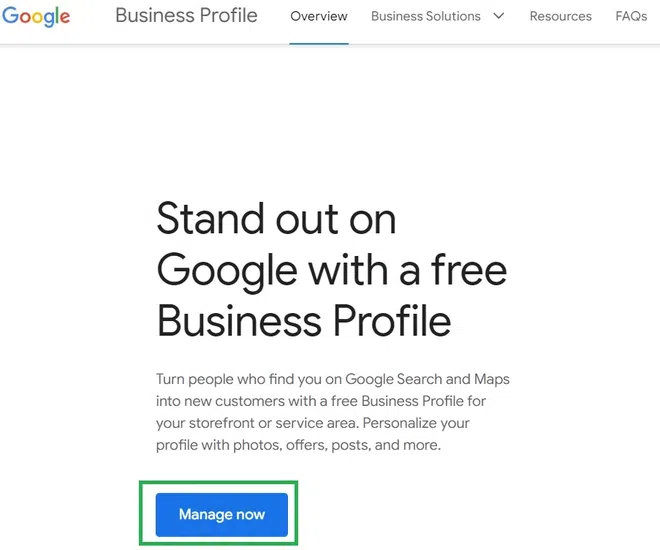
Task: Click the Google logo
Action: (36, 16)
